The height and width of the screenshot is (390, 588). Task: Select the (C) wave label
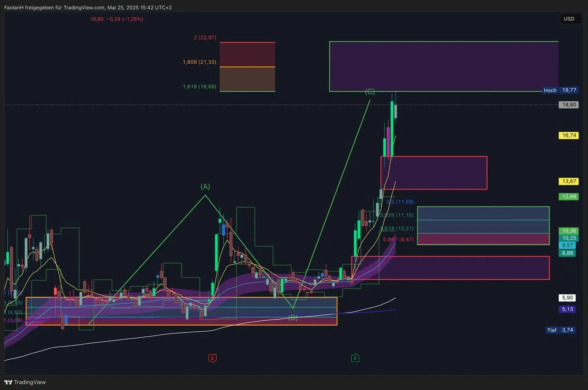pyautogui.click(x=370, y=91)
